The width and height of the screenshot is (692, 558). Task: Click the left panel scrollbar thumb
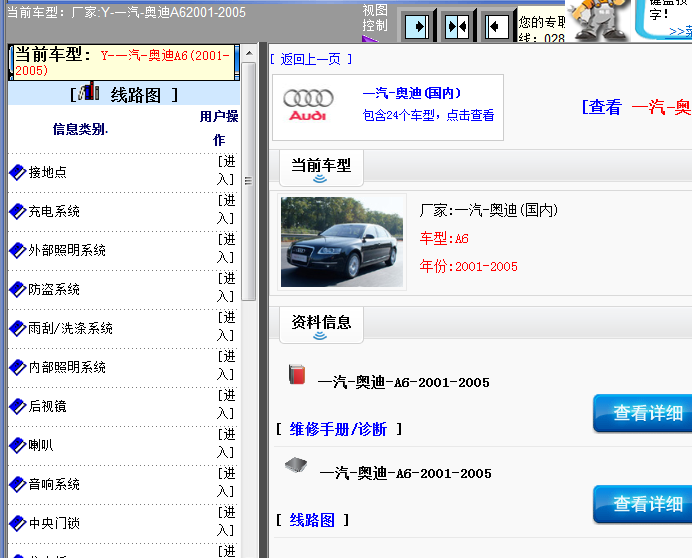248,181
